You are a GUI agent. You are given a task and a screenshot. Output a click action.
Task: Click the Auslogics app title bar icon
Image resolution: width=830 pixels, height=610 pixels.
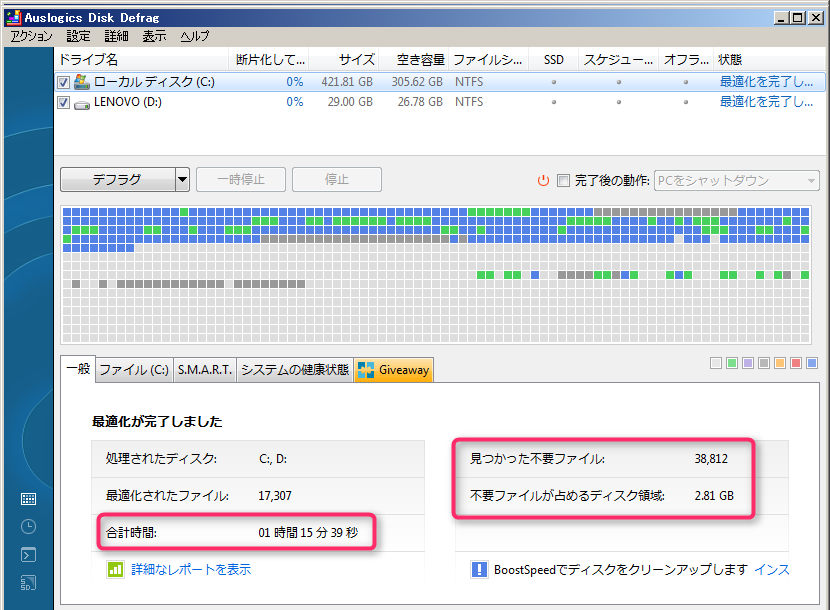point(13,17)
